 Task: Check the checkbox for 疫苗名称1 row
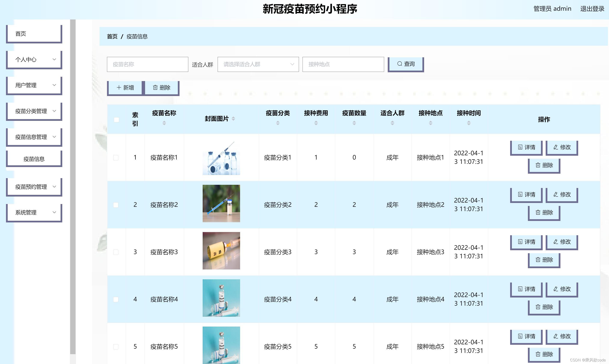(116, 158)
